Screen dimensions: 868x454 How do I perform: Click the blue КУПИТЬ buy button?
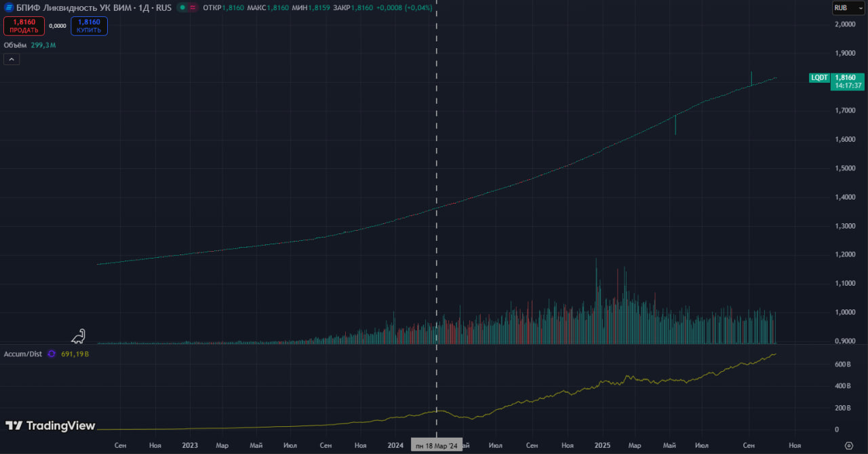click(x=89, y=26)
